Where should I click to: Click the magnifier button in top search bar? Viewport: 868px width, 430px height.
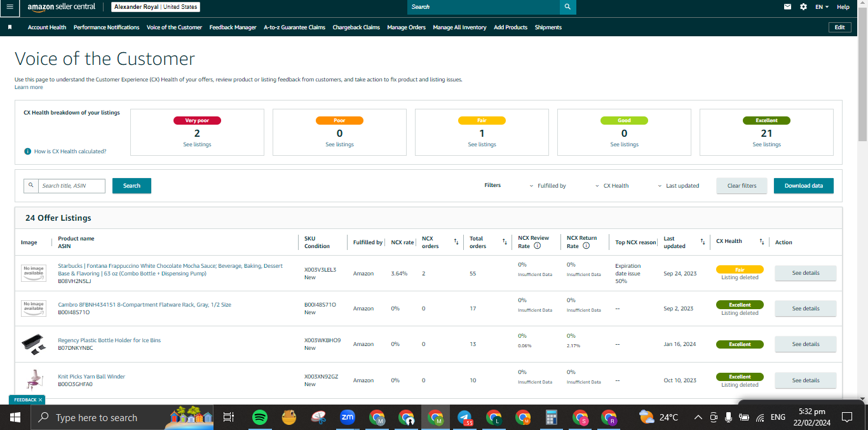(x=568, y=7)
